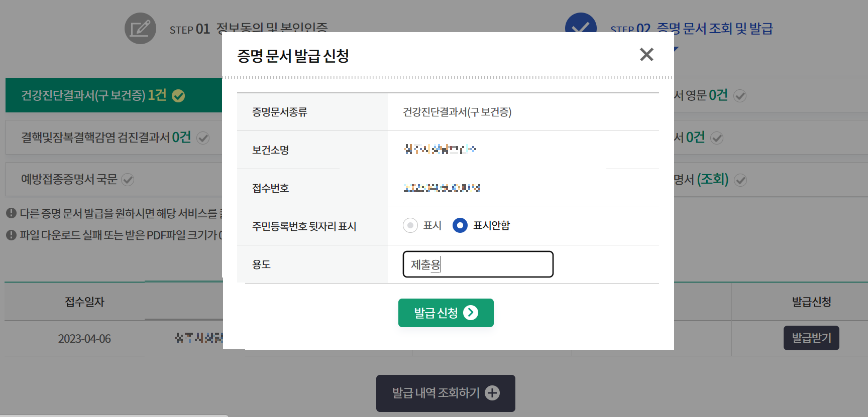Click check icon beside 명서 (조회) entry
This screenshot has width=868, height=417.
point(740,180)
